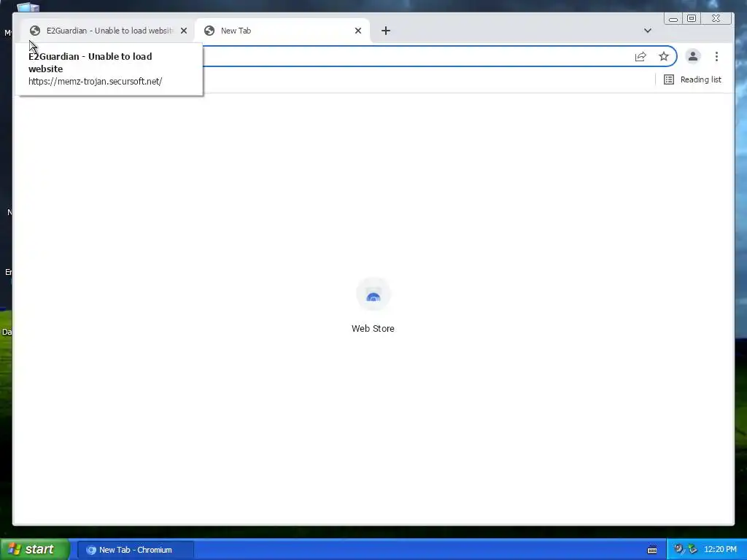This screenshot has width=747, height=560.
Task: Click the 12:20 PM taskbar clock
Action: [x=720, y=550]
